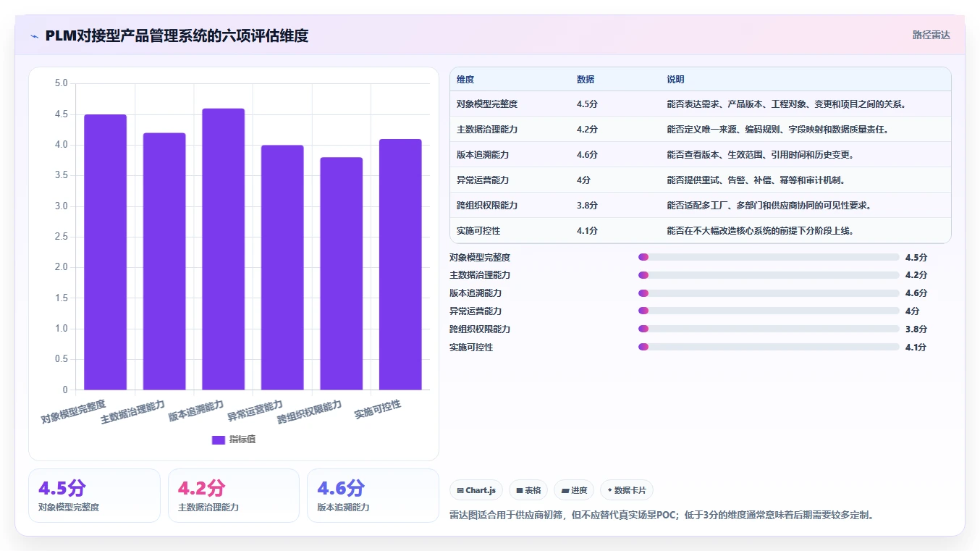Select the 表格 tag chip

pyautogui.click(x=529, y=490)
